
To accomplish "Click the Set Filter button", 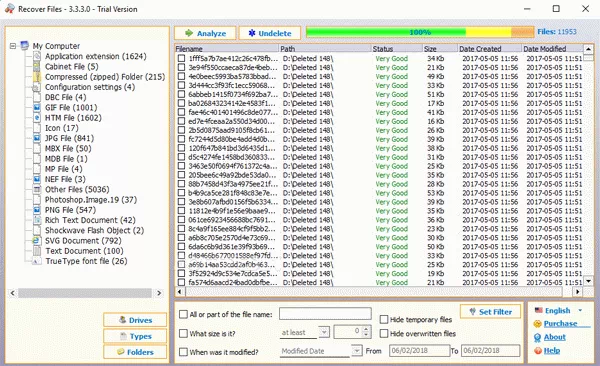I will pos(491,312).
